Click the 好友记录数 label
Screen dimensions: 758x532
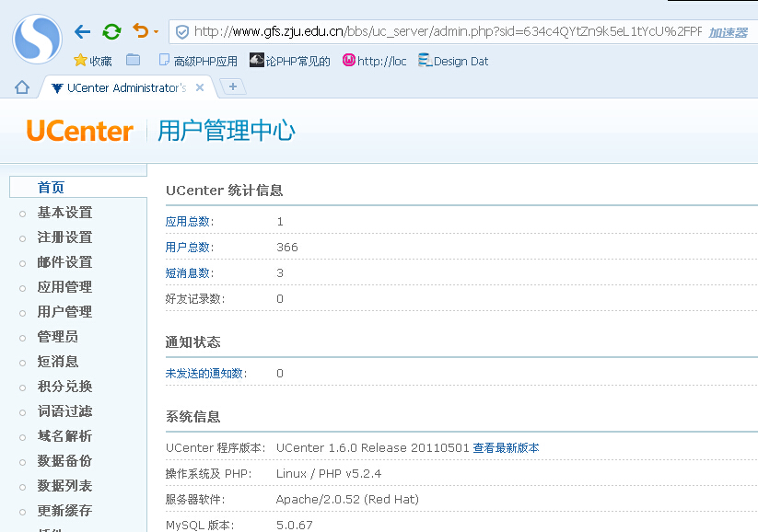(193, 299)
